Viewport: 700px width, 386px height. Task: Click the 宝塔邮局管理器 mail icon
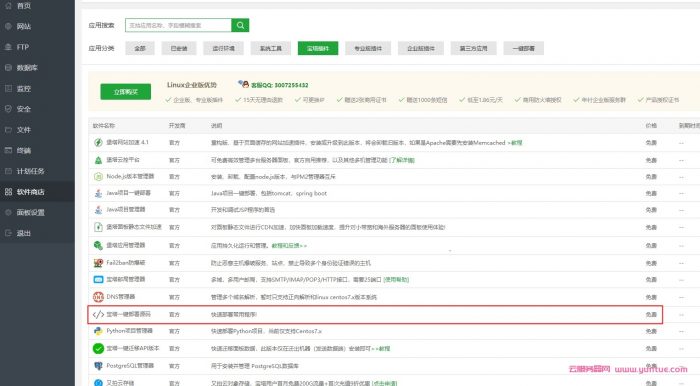coord(98,279)
